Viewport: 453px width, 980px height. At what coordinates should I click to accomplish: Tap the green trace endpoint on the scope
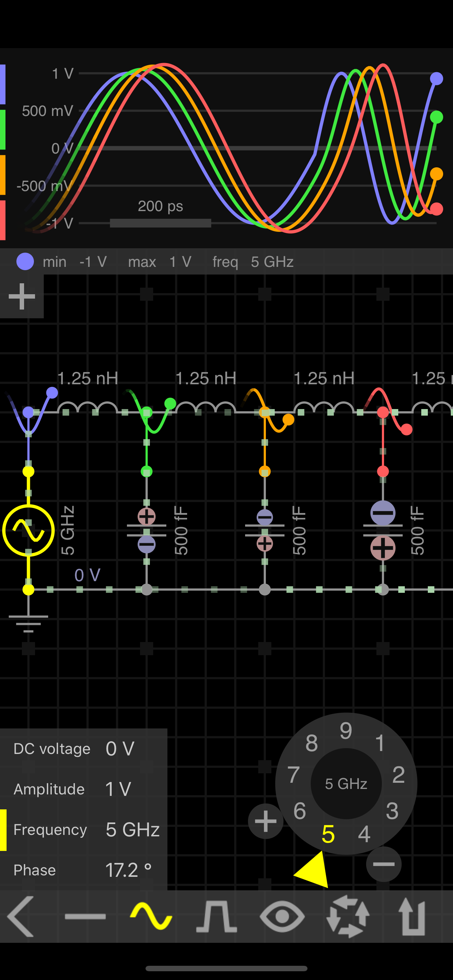tap(437, 117)
